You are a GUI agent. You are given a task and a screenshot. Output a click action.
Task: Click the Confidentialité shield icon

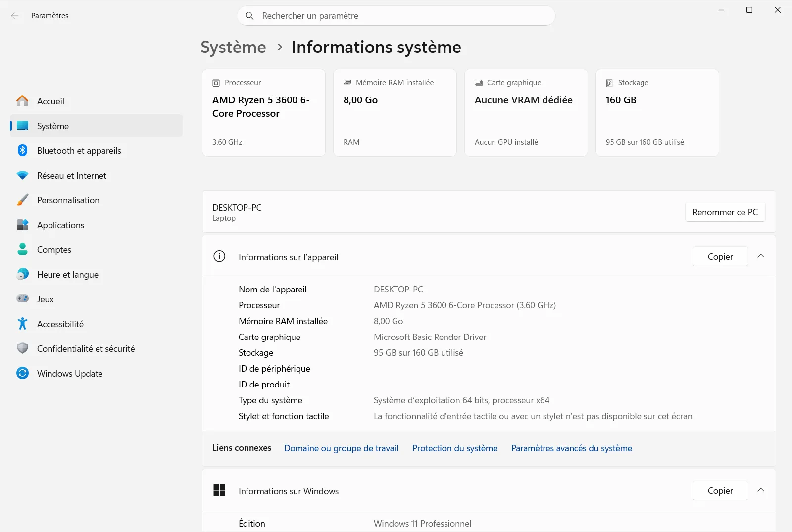pos(22,348)
